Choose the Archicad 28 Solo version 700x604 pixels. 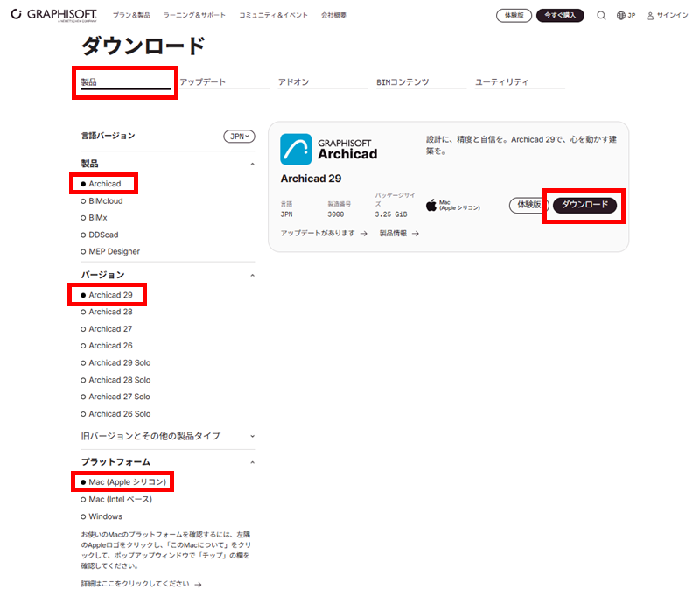pos(115,380)
